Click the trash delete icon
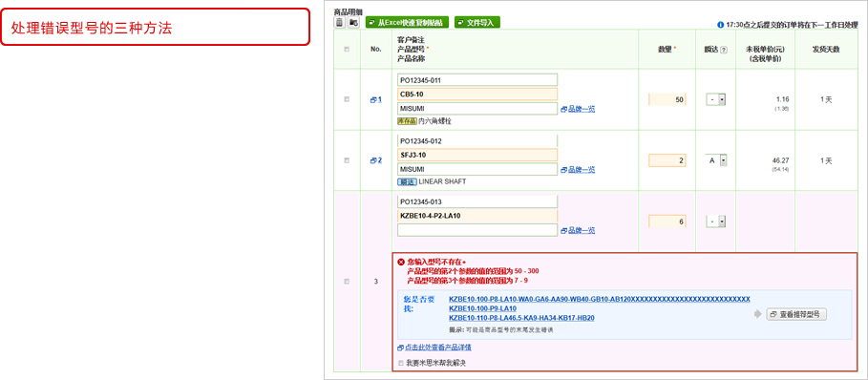The image size is (868, 380). point(339,22)
